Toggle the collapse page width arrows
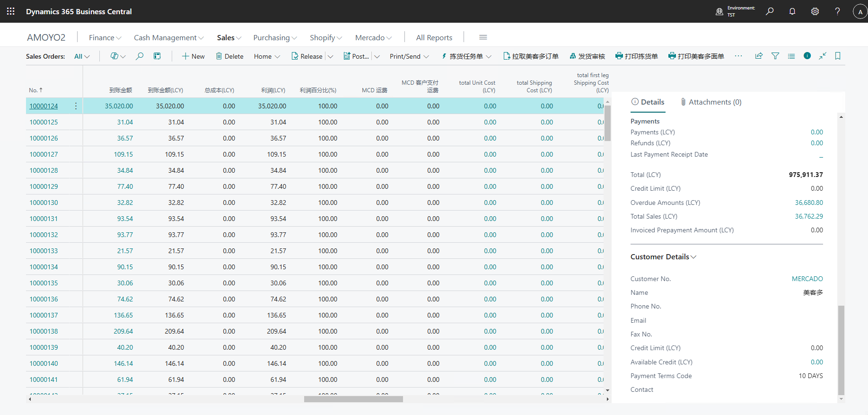868x415 pixels. tap(823, 56)
